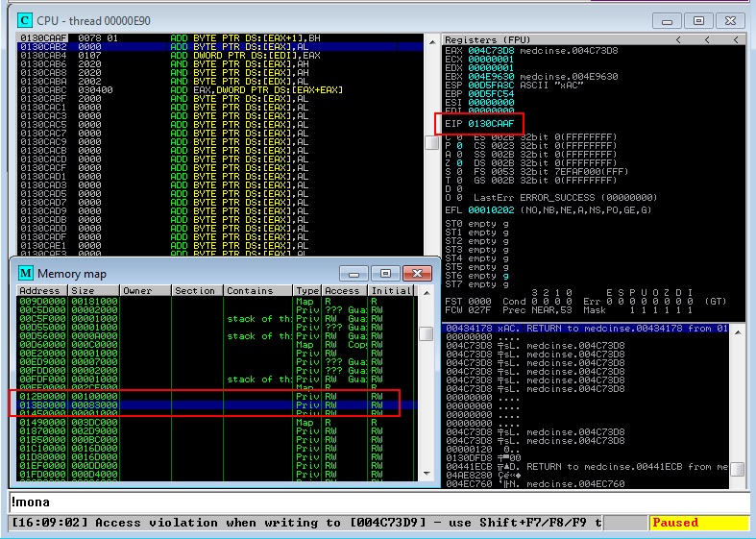Close the CPU thread window
Screen dimensions: 756x539
730,21
